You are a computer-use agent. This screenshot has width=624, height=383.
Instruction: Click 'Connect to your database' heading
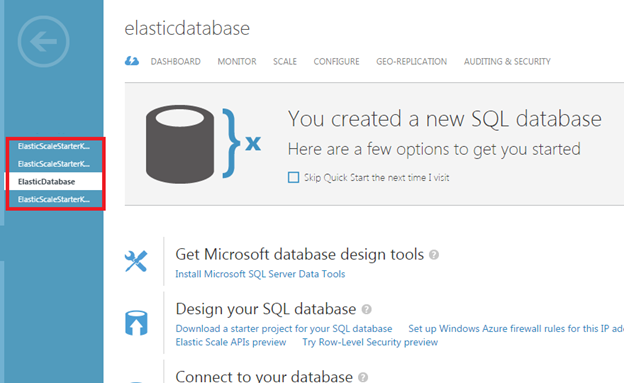264,377
